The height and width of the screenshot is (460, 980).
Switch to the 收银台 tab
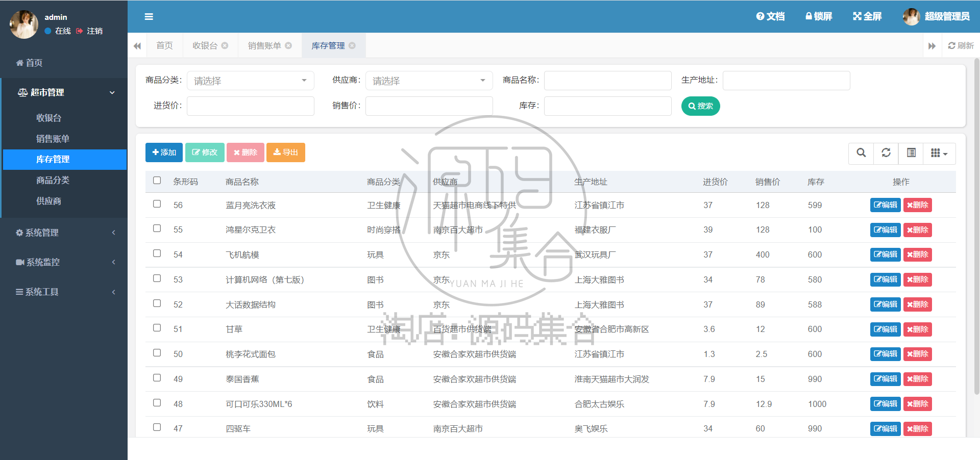coord(205,45)
